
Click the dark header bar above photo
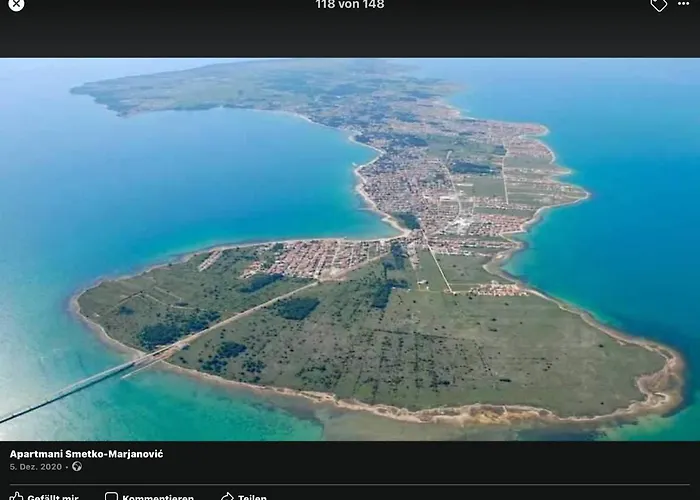(x=350, y=35)
